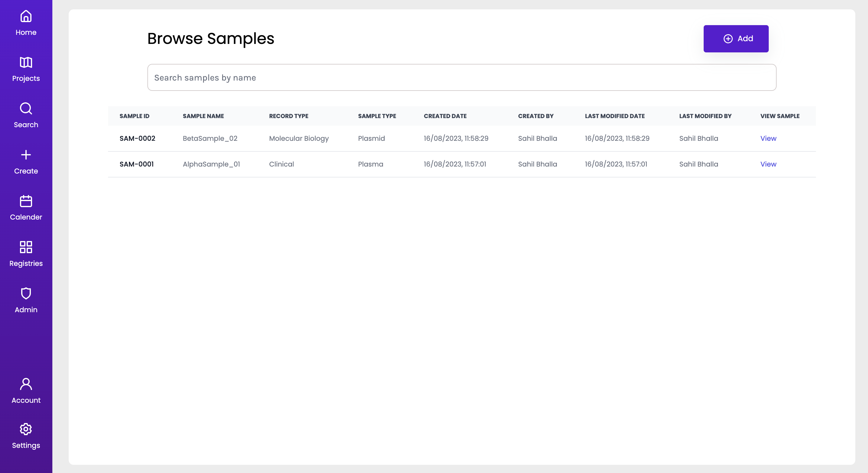Image resolution: width=868 pixels, height=473 pixels.
Task: View sample SAM-0002
Action: 768,139
